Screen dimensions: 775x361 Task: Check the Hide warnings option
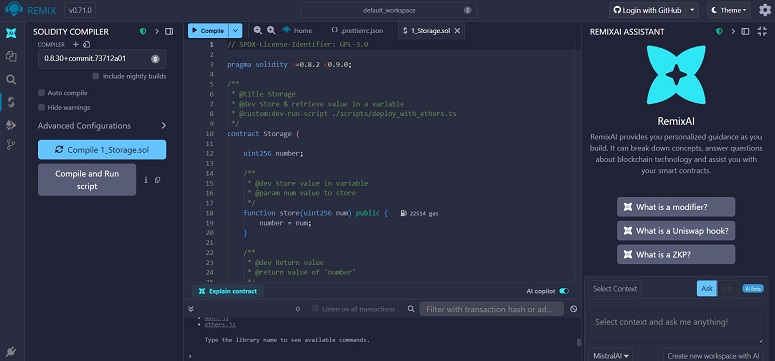tap(42, 107)
